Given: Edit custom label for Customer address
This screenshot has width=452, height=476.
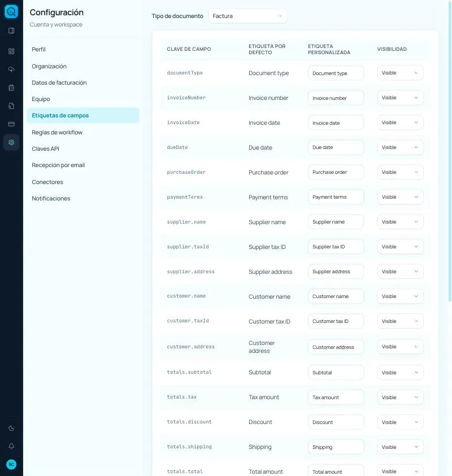Looking at the screenshot, I should [x=336, y=347].
